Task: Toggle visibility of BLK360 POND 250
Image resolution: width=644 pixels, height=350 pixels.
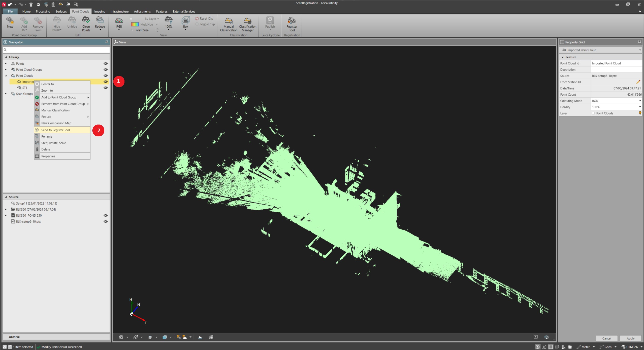Action: coord(106,216)
